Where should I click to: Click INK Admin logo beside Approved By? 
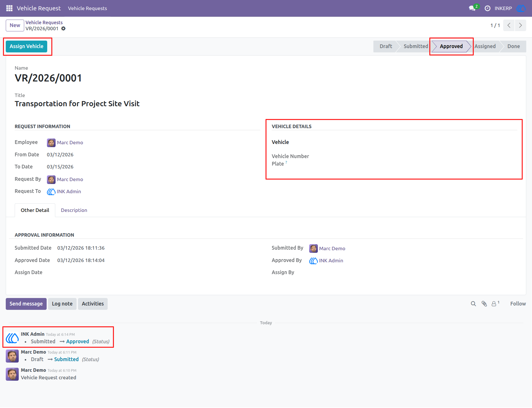point(313,261)
